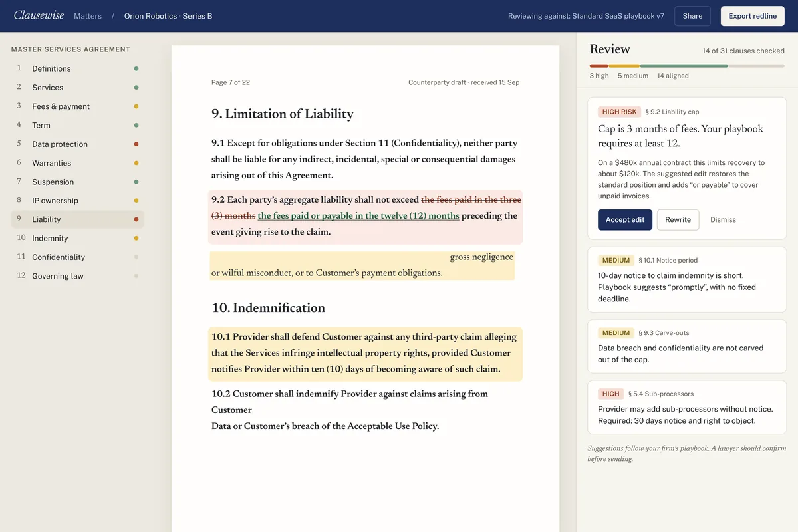
Task: Select the highlighted Liability clause row
Action: pos(77,219)
